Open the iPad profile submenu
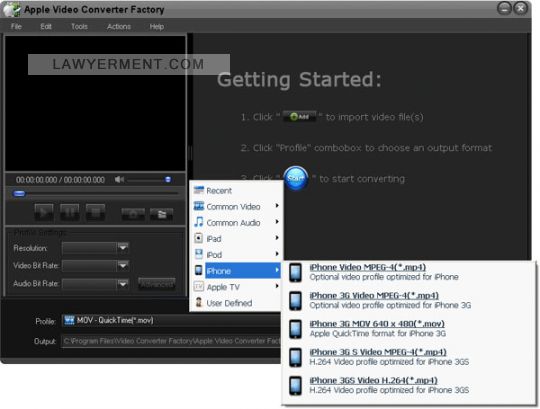The height and width of the screenshot is (409, 540). click(x=236, y=239)
